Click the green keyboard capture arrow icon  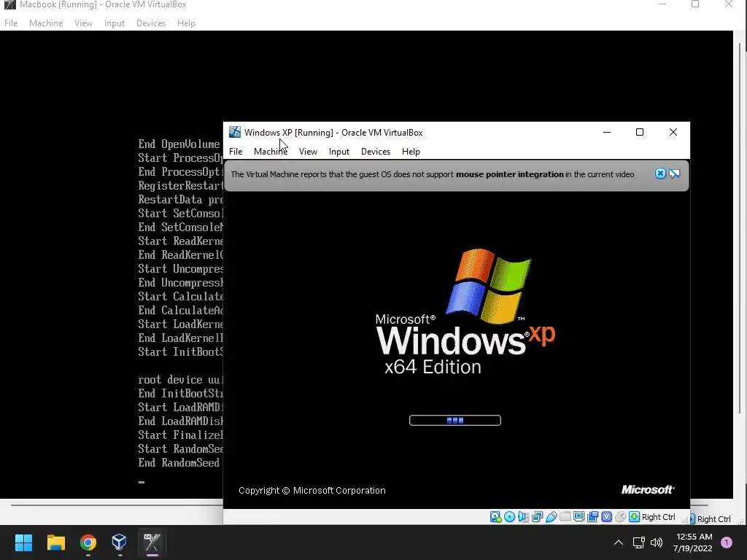click(634, 517)
